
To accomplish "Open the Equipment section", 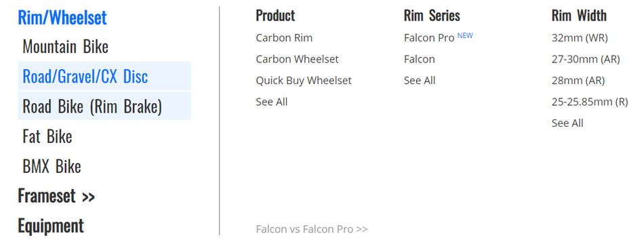I will click(51, 226).
